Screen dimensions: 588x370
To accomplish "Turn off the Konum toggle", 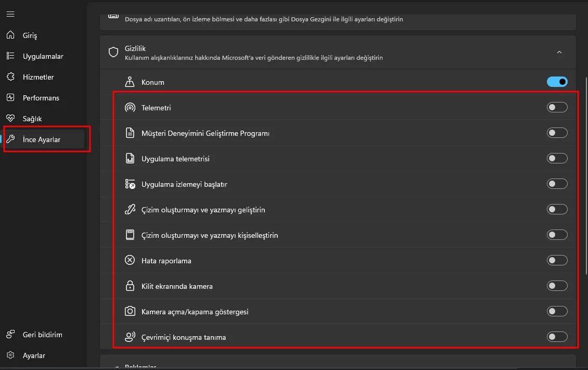I will coord(557,82).
